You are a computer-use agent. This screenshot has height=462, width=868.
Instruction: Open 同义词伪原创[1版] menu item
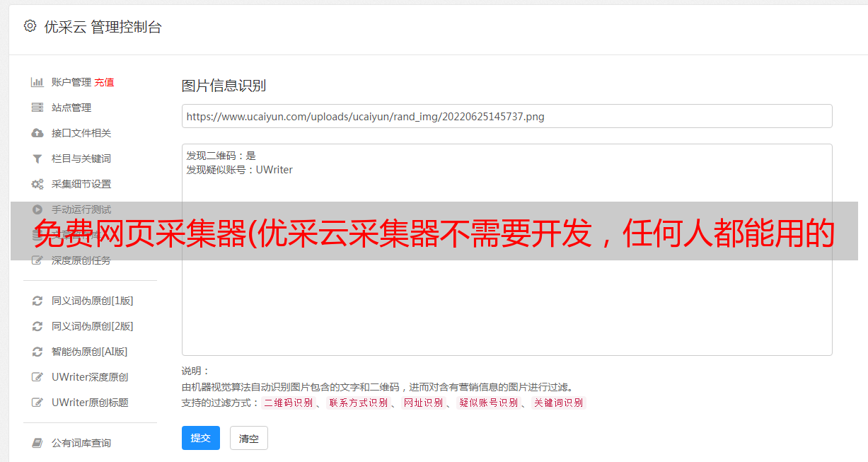(93, 301)
